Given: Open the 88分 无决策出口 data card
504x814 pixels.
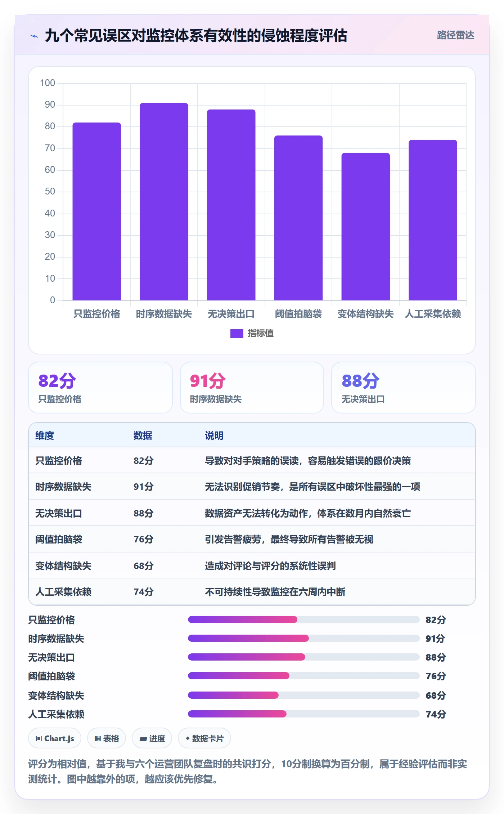Looking at the screenshot, I should click(x=404, y=388).
